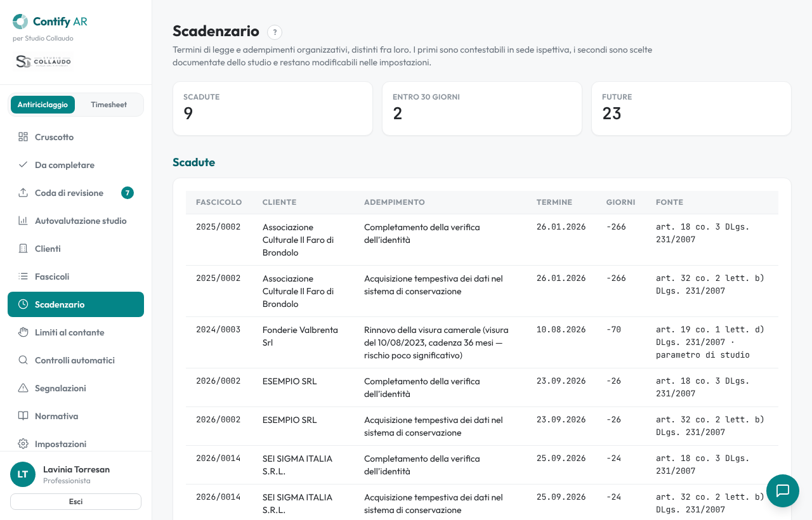Click the Clienti building icon
This screenshot has width=812, height=520.
[x=23, y=249]
